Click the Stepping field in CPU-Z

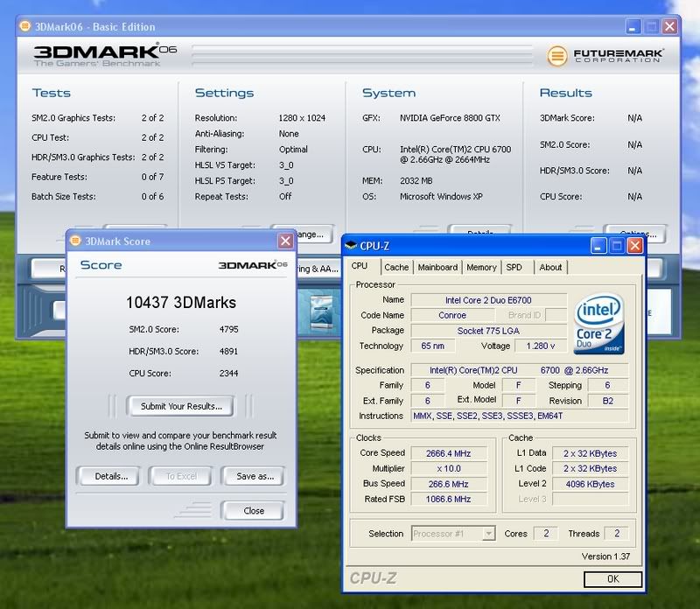[608, 385]
